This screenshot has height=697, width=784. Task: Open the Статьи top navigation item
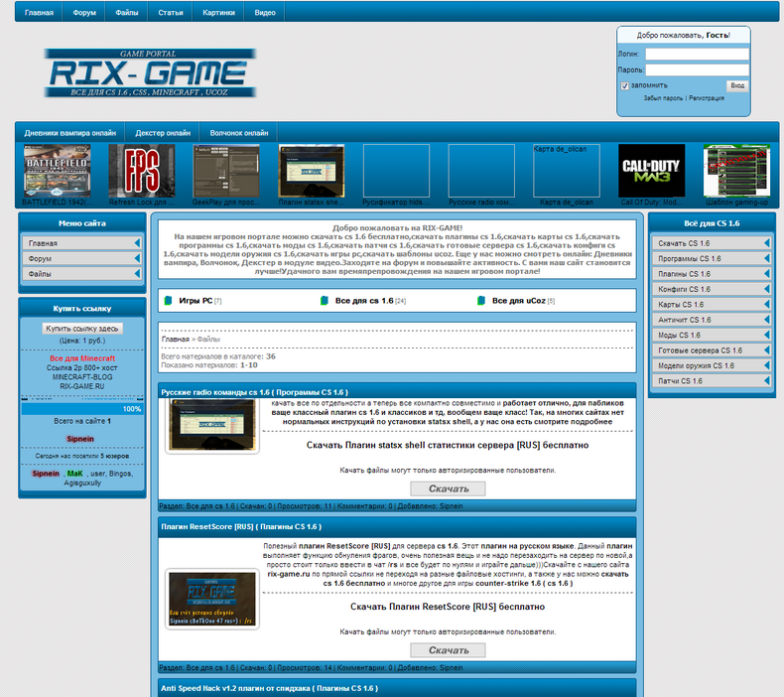(171, 13)
